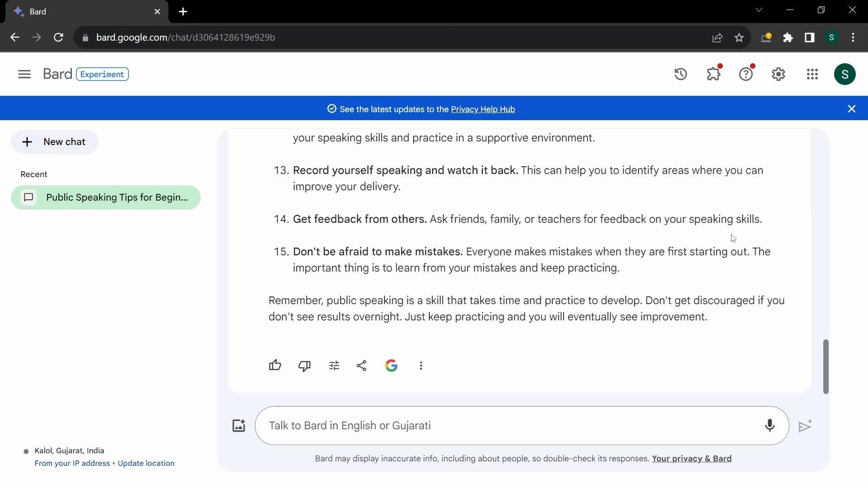Toggle the hamburger main menu
The width and height of the screenshot is (868, 488).
24,74
